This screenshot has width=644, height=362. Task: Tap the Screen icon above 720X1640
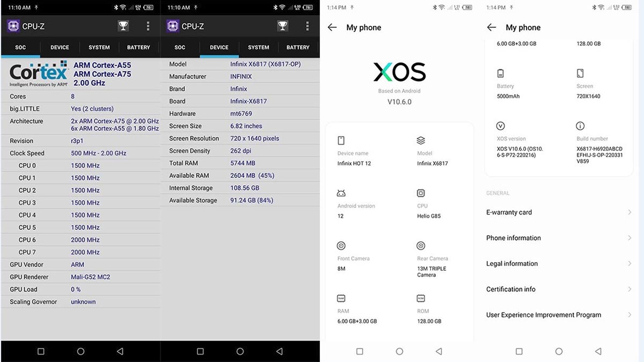580,73
